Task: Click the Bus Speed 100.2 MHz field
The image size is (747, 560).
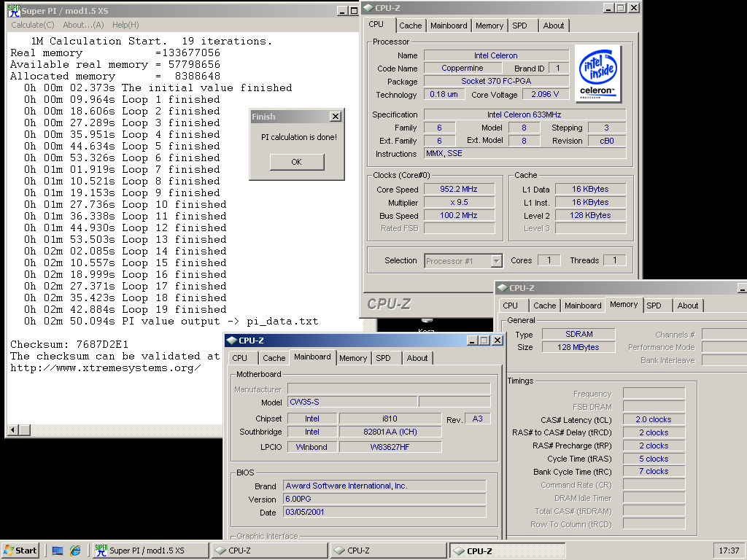Action: (459, 215)
